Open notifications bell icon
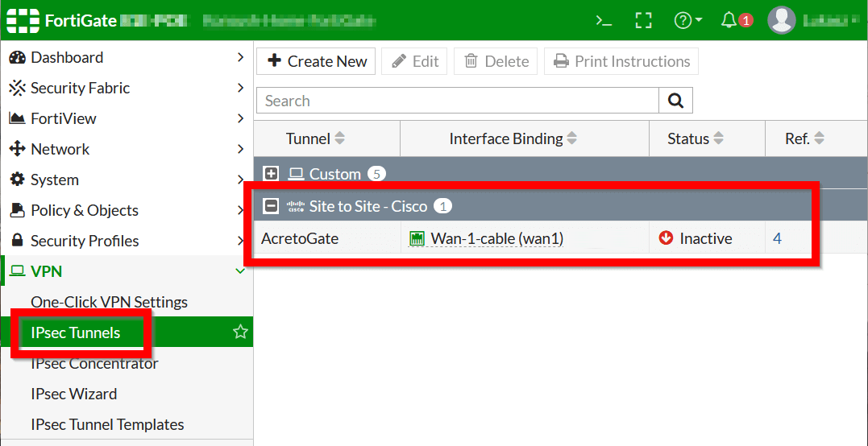Screen dimensions: 868x446 [729, 21]
